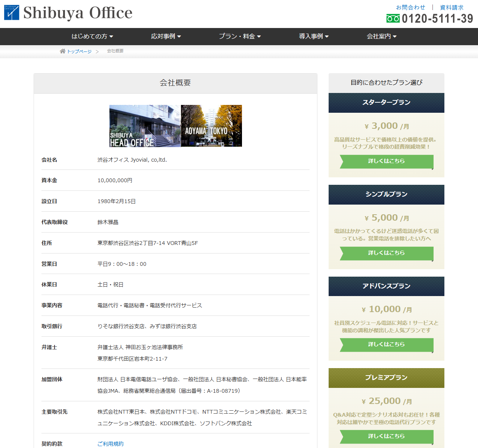
Task: Expand the 応対事例 menu
Action: 166,36
